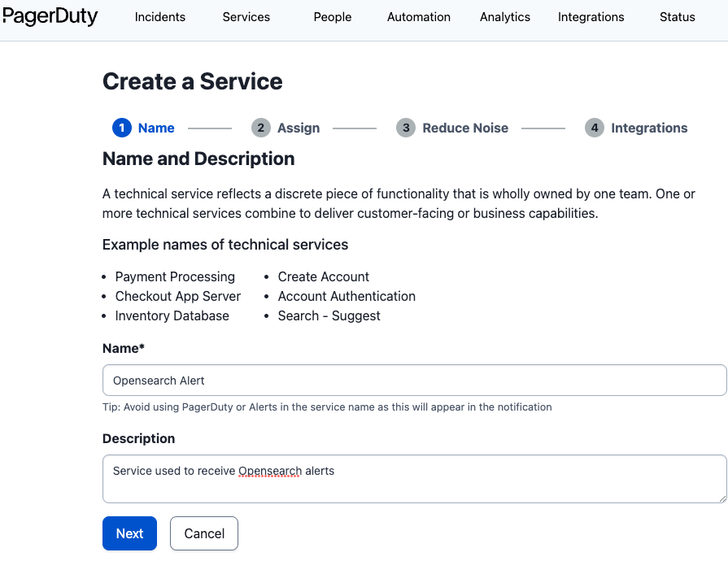
Task: Click the 'Name*' field label
Action: click(124, 349)
